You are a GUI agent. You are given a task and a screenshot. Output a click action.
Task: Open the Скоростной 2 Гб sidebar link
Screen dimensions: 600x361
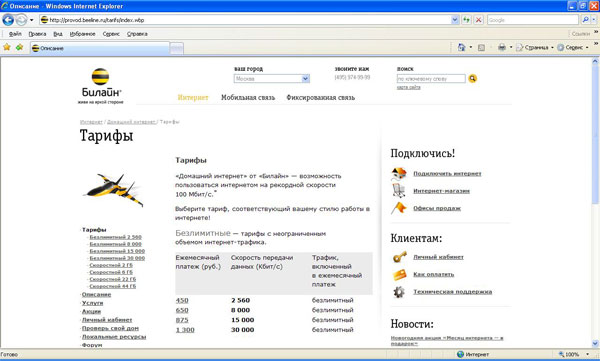coord(111,265)
